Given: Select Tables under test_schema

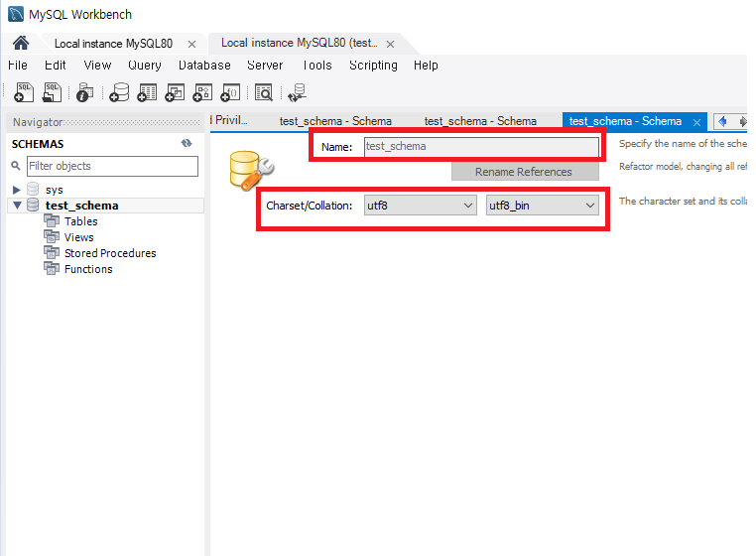Looking at the screenshot, I should tap(81, 221).
